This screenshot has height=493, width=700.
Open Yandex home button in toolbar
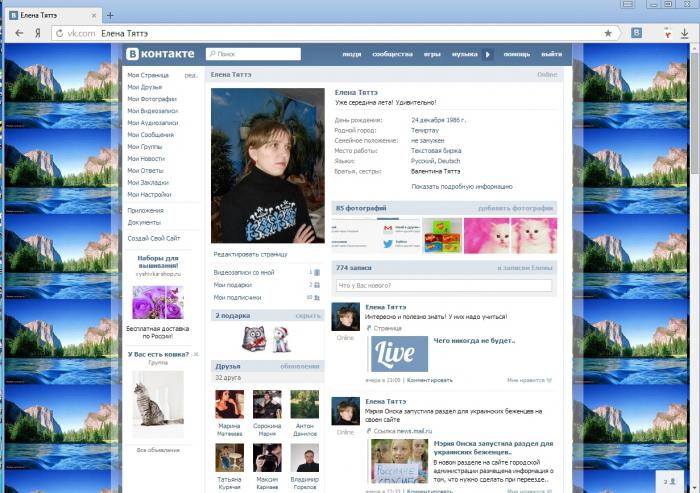tap(38, 33)
